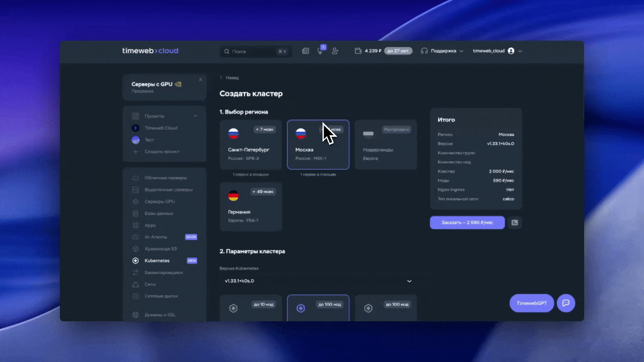Go back via Назад link
This screenshot has height=362, width=644.
tap(229, 78)
